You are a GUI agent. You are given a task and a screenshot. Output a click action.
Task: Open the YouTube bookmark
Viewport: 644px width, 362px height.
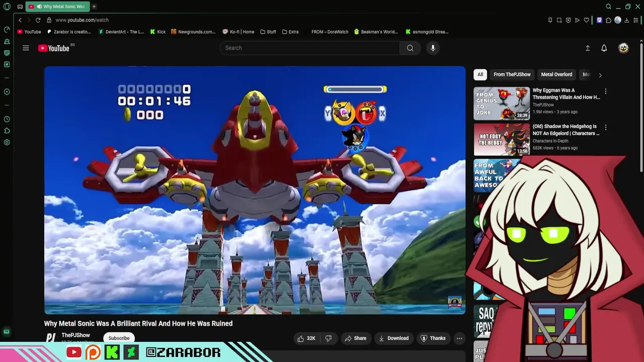pos(29,32)
